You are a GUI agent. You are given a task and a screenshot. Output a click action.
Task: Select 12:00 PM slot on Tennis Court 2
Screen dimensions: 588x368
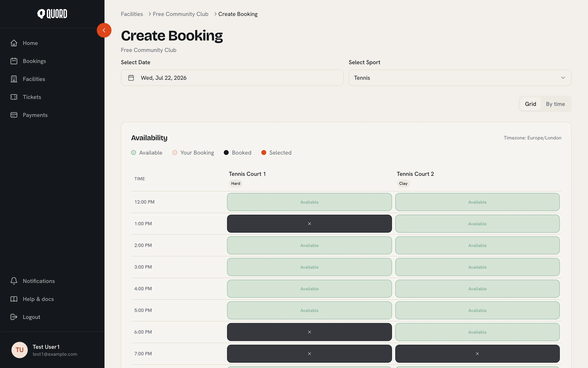477,202
